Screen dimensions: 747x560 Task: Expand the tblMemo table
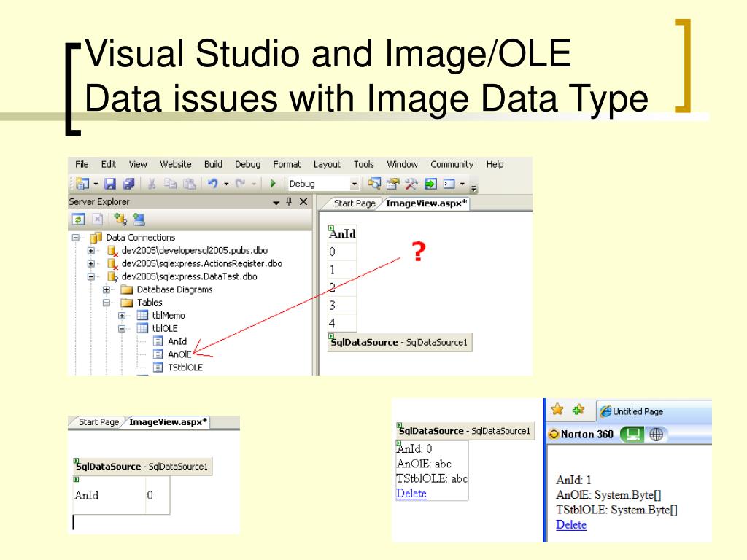[x=122, y=315]
